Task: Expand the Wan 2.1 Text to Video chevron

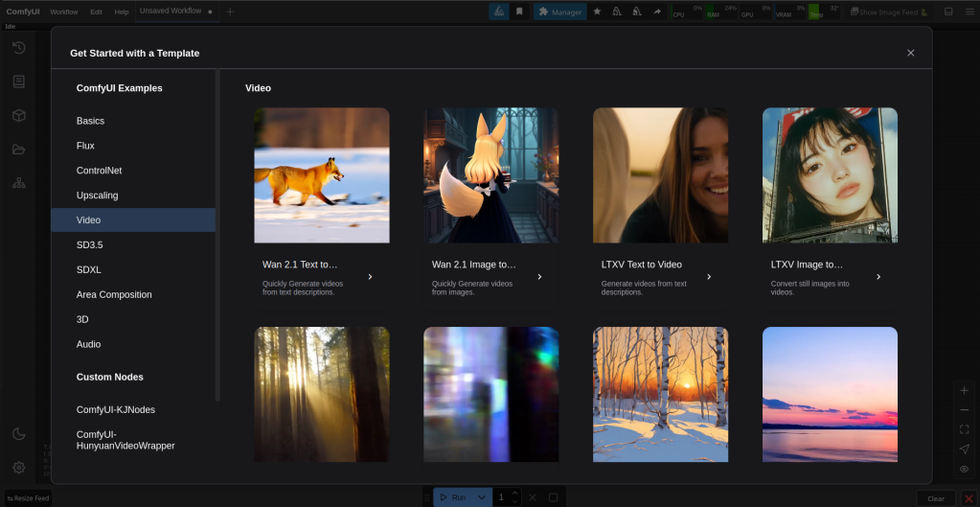Action: pos(370,277)
